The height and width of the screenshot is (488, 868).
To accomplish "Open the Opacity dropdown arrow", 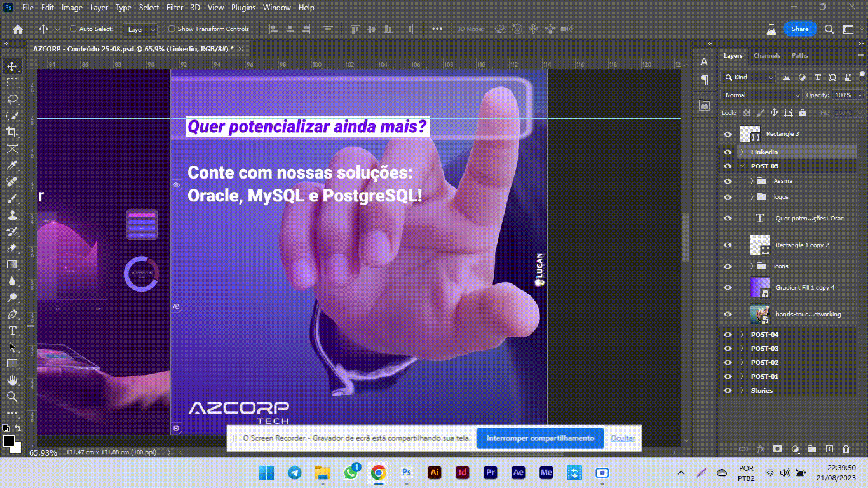I will click(x=860, y=95).
